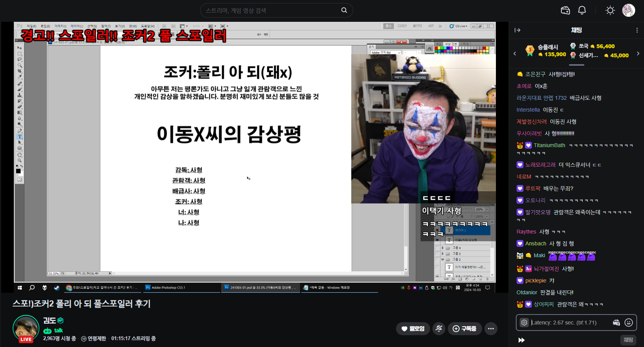644x347 pixels.
Task: Open notifications bell in site header
Action: pos(582,10)
